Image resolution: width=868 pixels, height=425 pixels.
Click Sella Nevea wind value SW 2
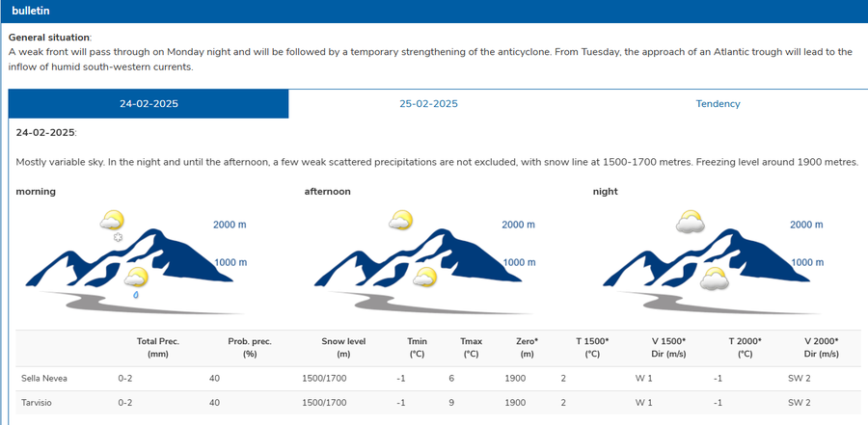(800, 379)
